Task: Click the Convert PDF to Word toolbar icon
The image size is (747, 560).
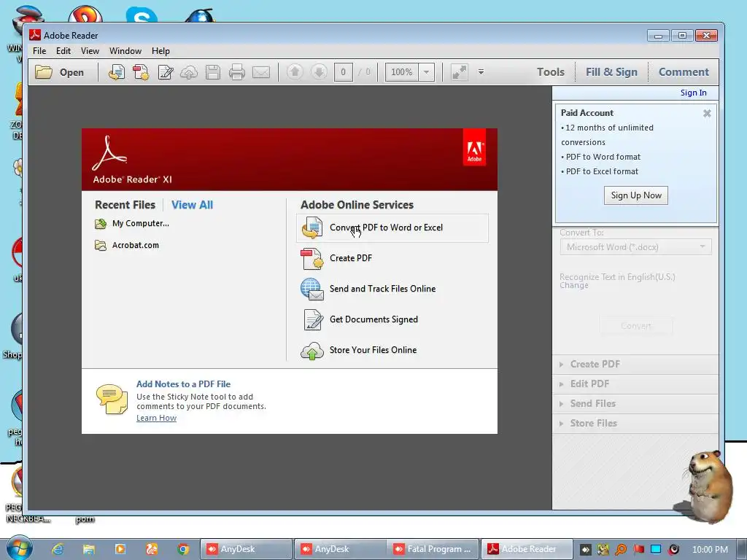Action: pyautogui.click(x=117, y=72)
